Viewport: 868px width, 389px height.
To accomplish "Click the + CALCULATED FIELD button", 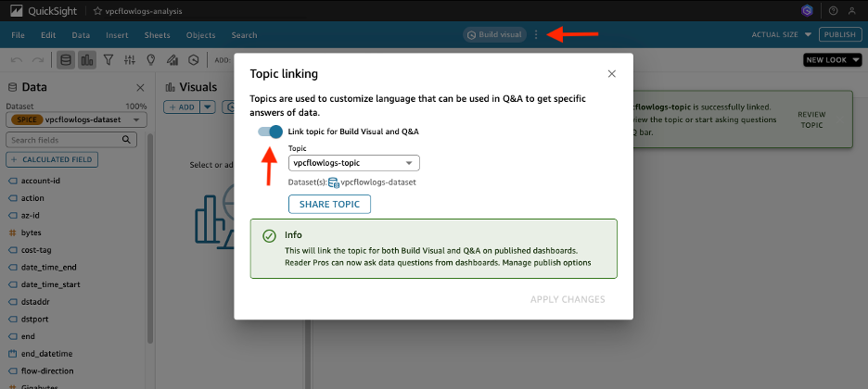I will click(x=52, y=159).
